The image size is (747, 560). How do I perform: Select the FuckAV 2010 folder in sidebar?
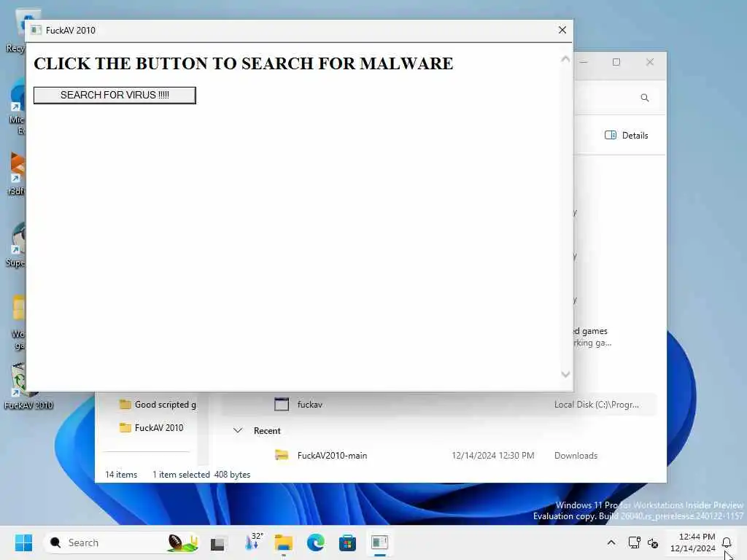coord(151,427)
